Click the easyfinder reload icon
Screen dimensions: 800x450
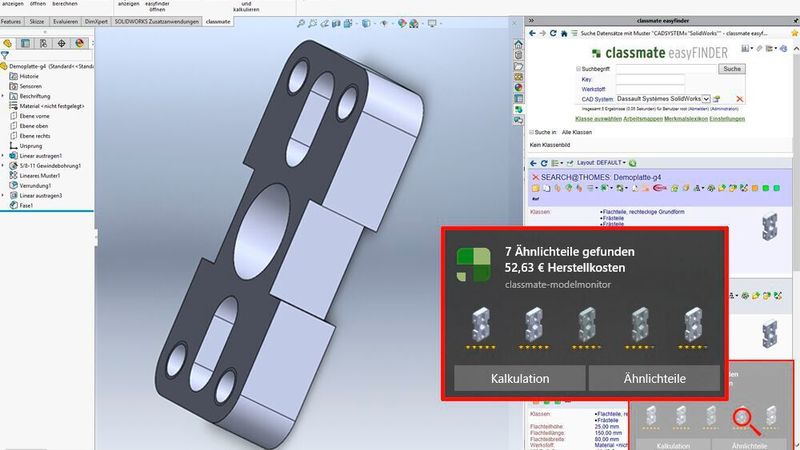click(x=553, y=33)
